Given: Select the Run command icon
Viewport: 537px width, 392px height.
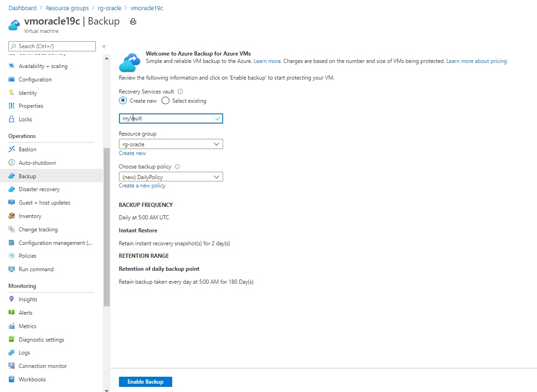Looking at the screenshot, I should pos(11,269).
